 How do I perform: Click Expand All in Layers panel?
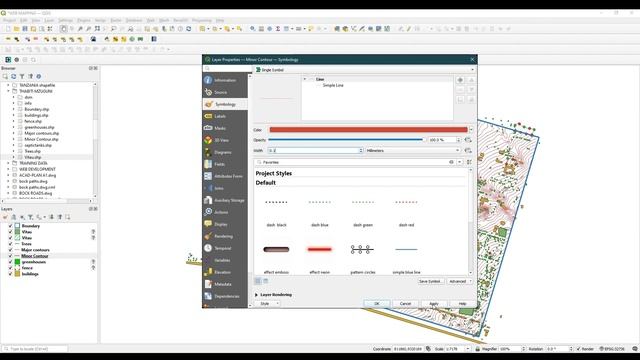[51, 217]
